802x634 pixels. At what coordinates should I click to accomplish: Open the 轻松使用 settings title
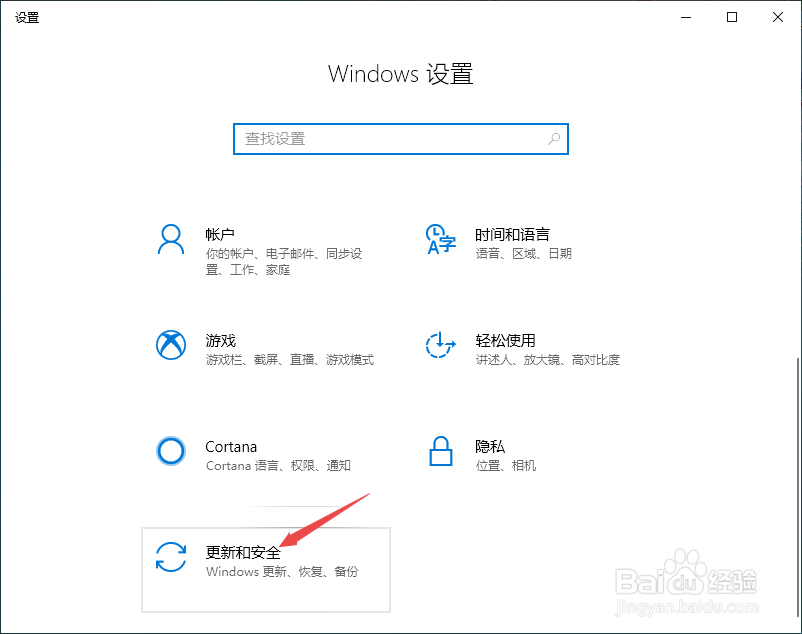coord(505,341)
